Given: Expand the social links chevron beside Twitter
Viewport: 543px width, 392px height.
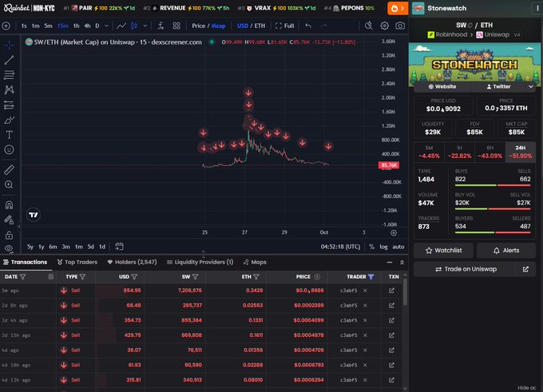Looking at the screenshot, I should [x=531, y=86].
